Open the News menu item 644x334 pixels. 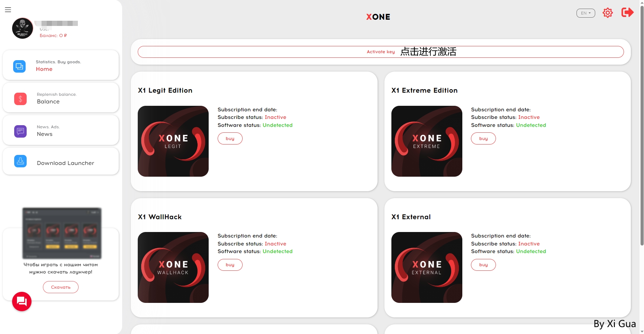[x=45, y=134]
